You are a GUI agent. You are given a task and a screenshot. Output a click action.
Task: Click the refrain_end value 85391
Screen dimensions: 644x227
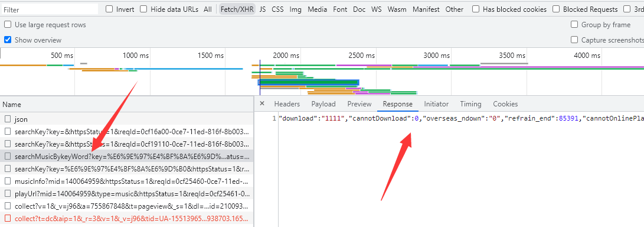click(x=569, y=118)
